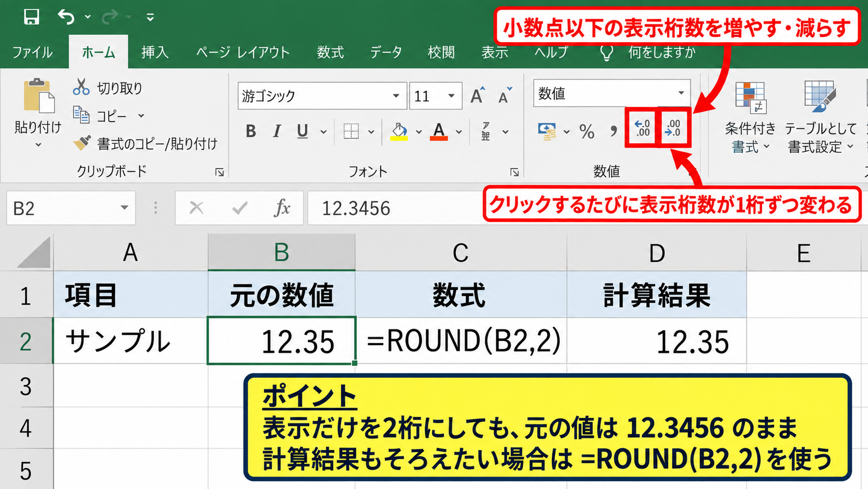Click the borders icon
Viewport: 868px width, 489px height.
click(351, 131)
